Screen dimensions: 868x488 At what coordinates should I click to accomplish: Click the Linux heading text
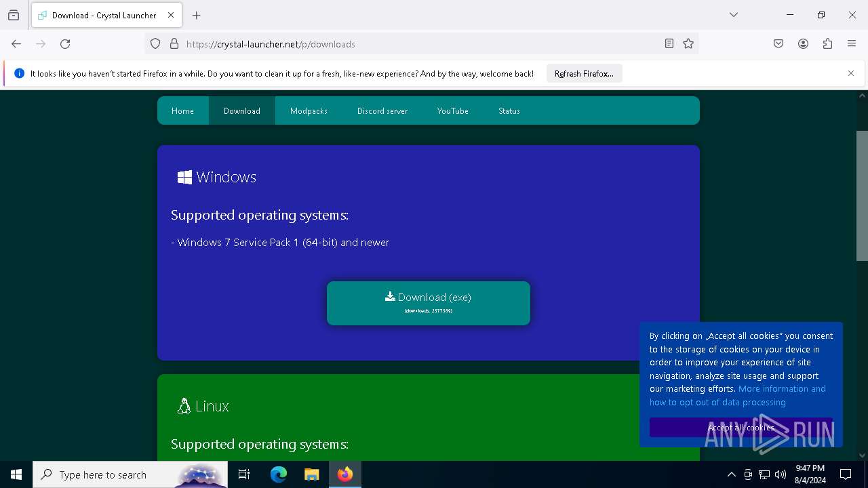click(212, 406)
